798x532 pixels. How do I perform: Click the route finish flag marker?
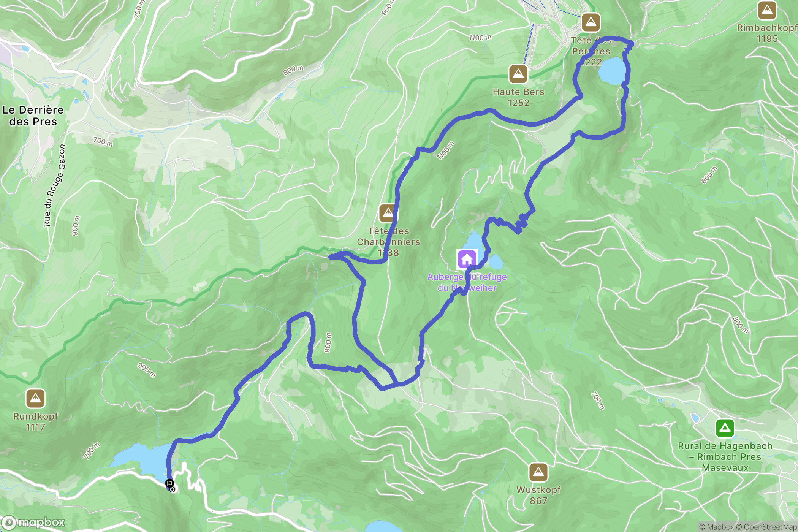tap(169, 483)
